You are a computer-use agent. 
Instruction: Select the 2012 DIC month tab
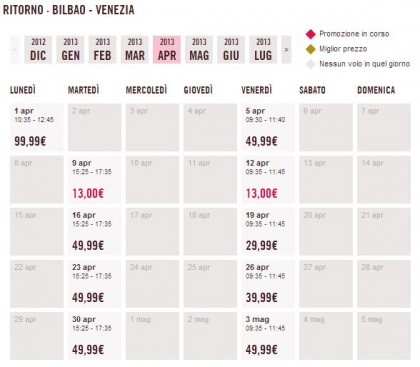(x=38, y=50)
